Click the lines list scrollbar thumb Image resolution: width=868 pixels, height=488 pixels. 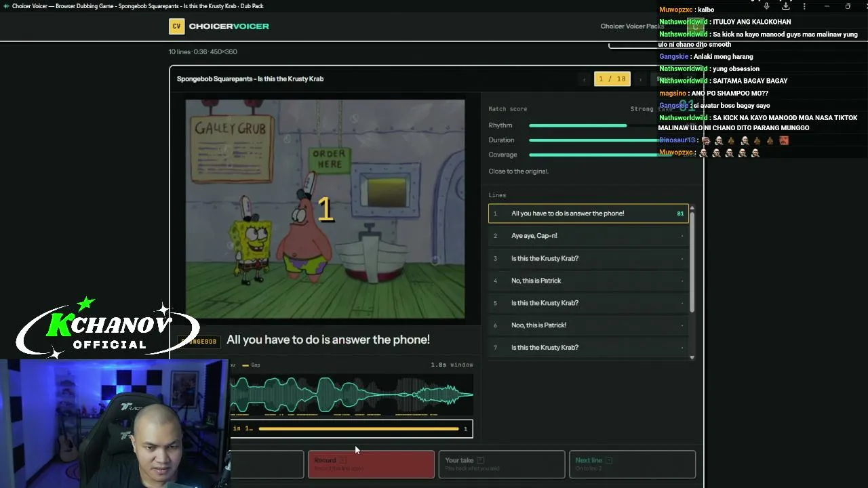point(692,262)
